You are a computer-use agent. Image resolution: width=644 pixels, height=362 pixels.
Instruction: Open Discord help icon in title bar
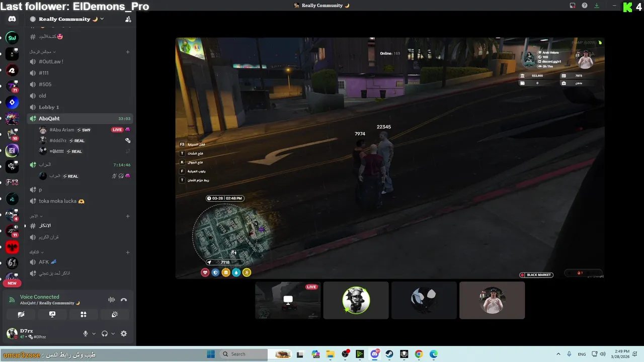pos(585,6)
